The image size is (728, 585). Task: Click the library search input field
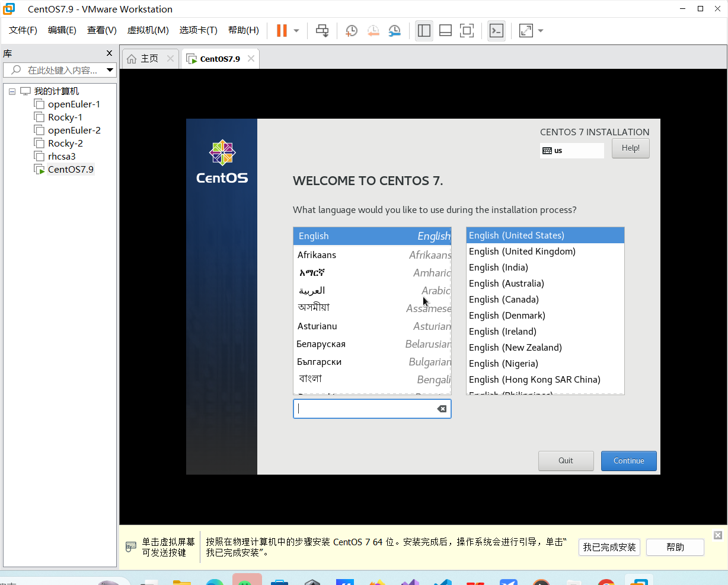click(59, 70)
